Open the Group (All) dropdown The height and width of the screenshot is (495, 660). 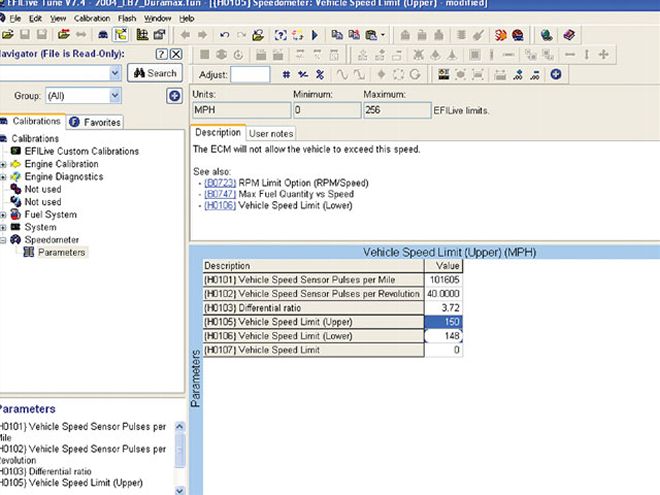[115, 96]
